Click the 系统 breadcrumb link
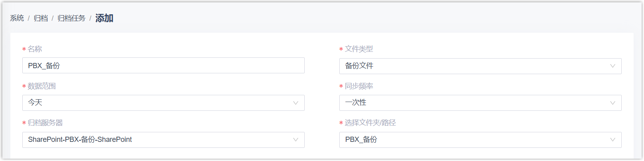The image size is (644, 161). [x=17, y=18]
